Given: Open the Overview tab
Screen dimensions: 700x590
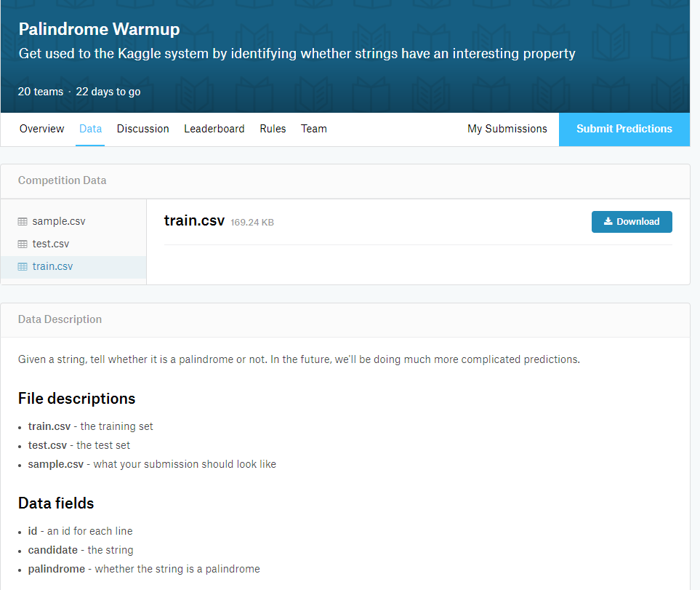Looking at the screenshot, I should coord(42,129).
